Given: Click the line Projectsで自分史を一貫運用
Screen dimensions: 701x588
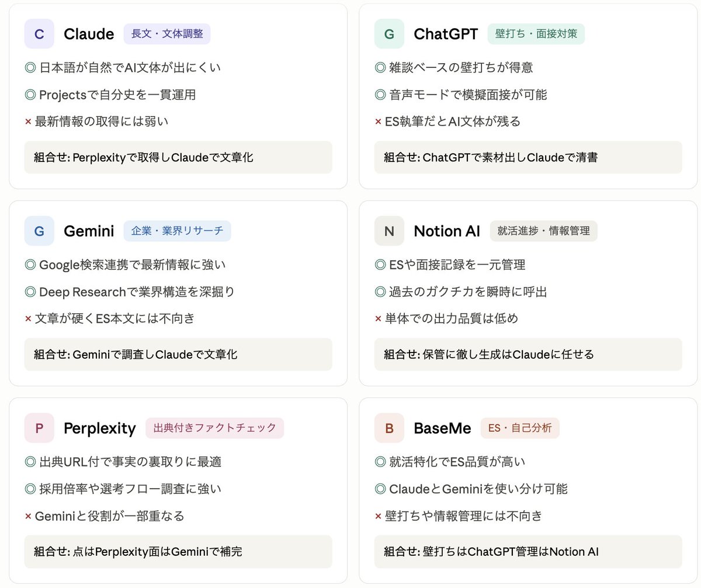Looking at the screenshot, I should (x=110, y=95).
